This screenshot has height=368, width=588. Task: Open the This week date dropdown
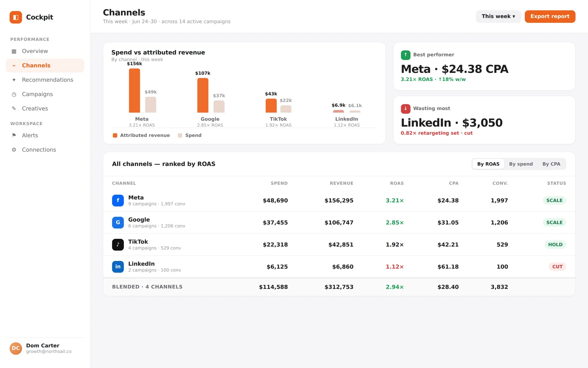pos(498,17)
